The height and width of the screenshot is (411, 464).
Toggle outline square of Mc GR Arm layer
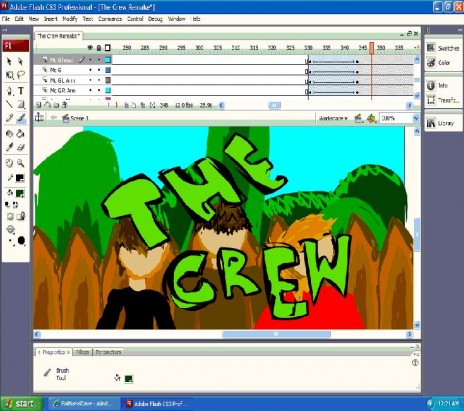point(108,90)
